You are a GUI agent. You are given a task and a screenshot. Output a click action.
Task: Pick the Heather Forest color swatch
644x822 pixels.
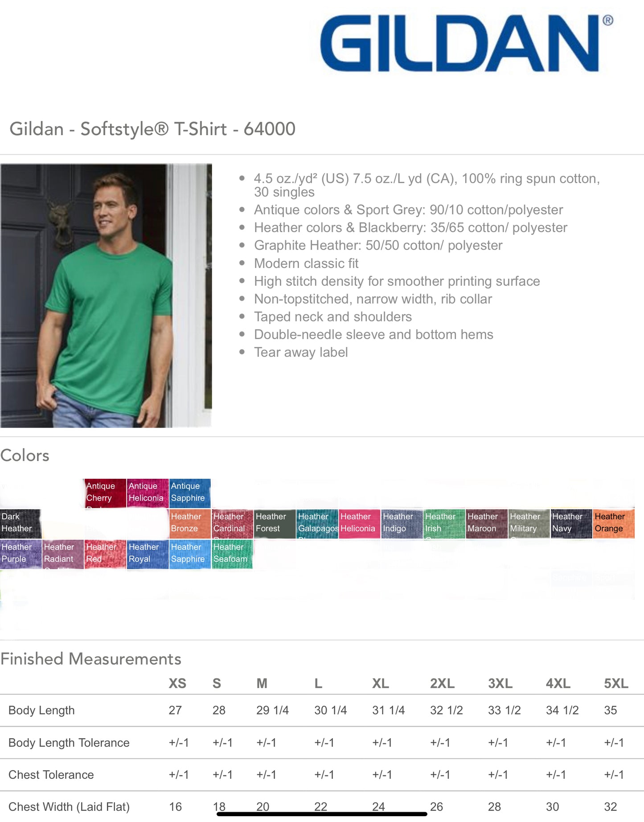(x=275, y=523)
